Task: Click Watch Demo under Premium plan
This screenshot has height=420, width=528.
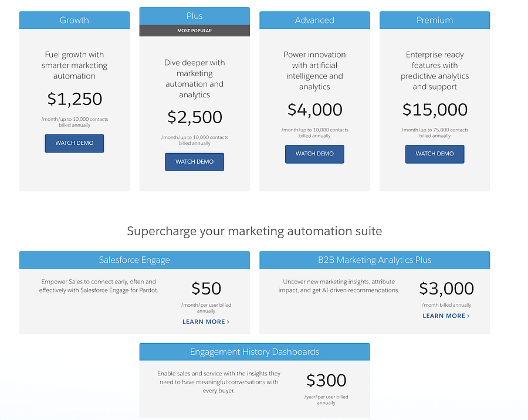Action: click(435, 154)
